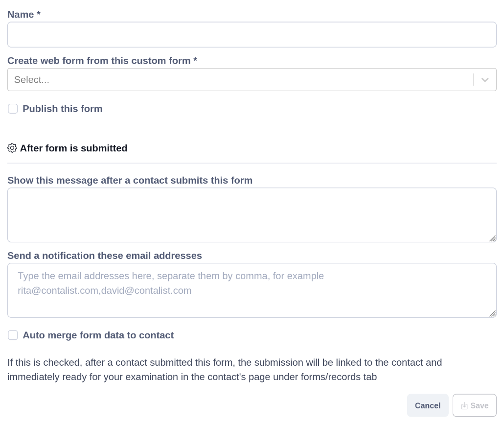Expand the custom form dropdown chevron
This screenshot has height=426, width=504.
pos(485,80)
